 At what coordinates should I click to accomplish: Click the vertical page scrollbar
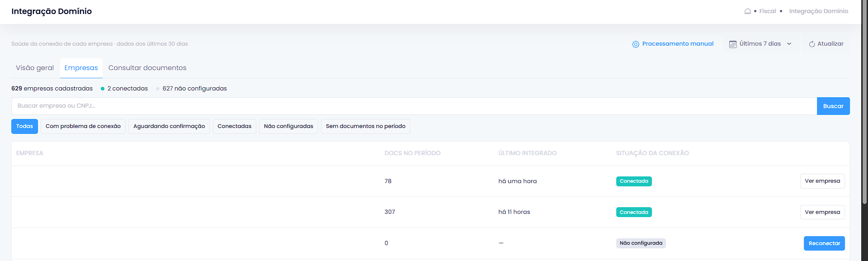864,102
